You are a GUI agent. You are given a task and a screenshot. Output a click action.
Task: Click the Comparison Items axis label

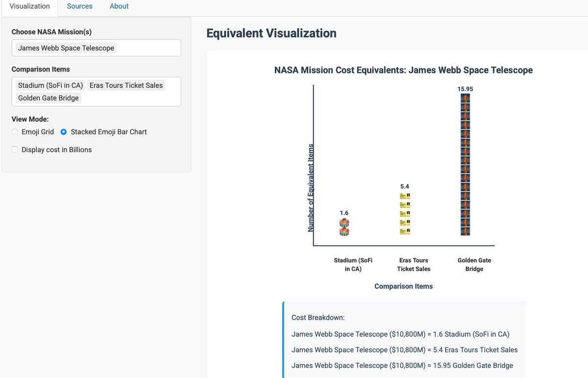pyautogui.click(x=404, y=286)
